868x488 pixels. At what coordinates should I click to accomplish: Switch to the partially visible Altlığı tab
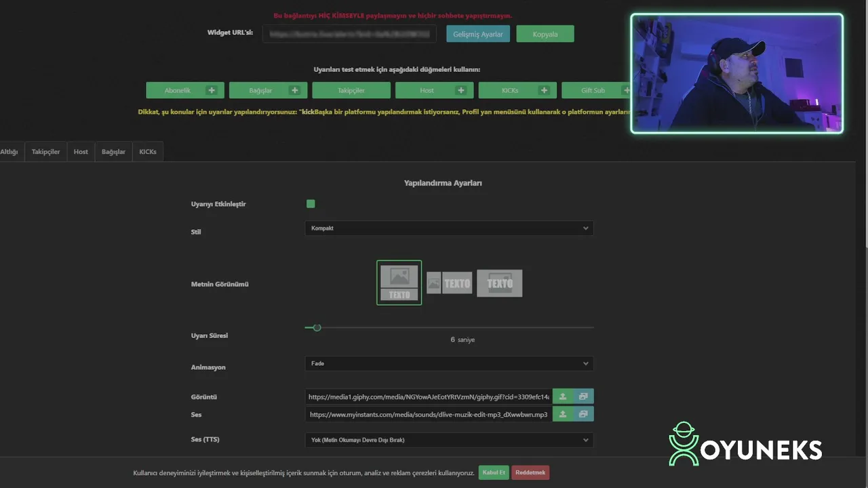tap(11, 152)
